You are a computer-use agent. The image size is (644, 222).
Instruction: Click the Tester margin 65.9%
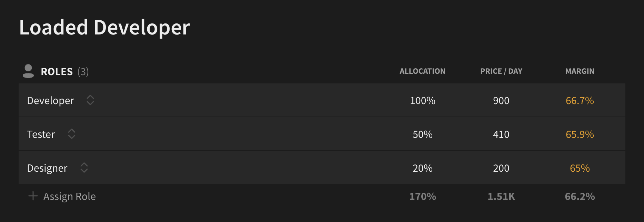point(580,134)
